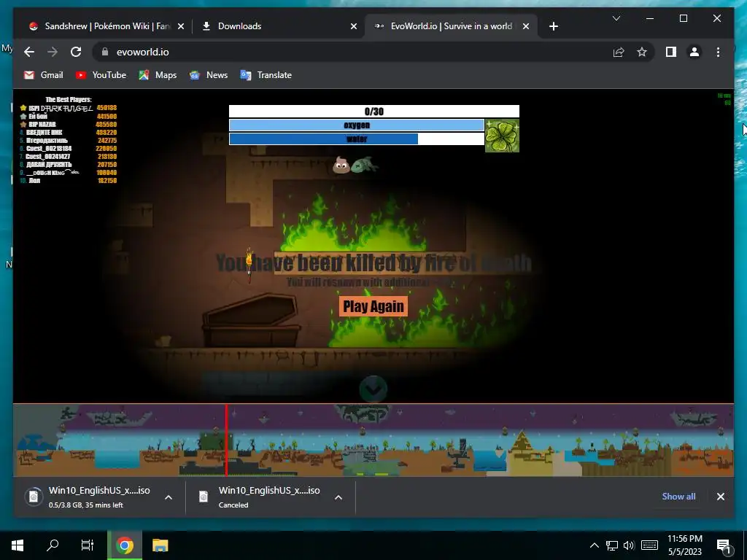Click the oxygen bar
Viewport: 747px width, 560px height.
356,125
